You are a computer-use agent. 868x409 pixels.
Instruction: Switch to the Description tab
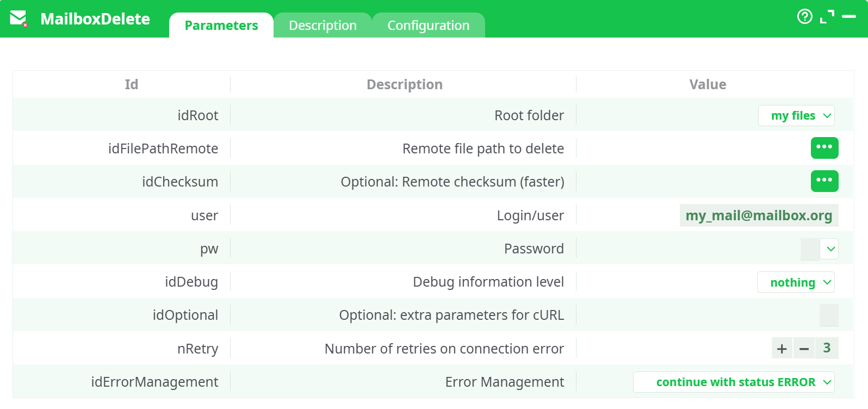(x=323, y=25)
